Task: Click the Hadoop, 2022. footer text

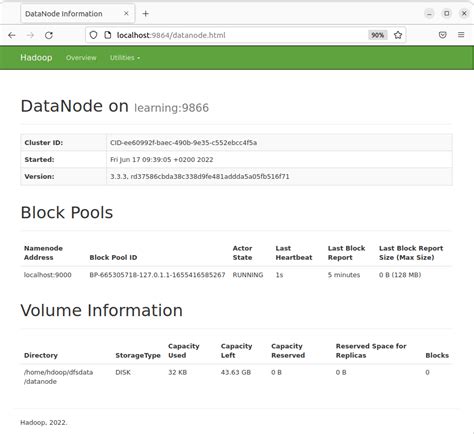Action: 44,423
